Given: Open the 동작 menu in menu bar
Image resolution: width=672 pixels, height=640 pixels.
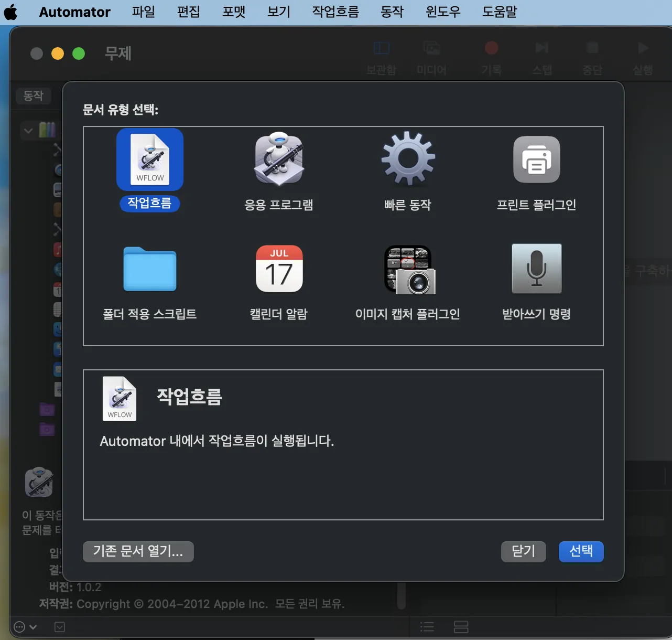Looking at the screenshot, I should 392,12.
